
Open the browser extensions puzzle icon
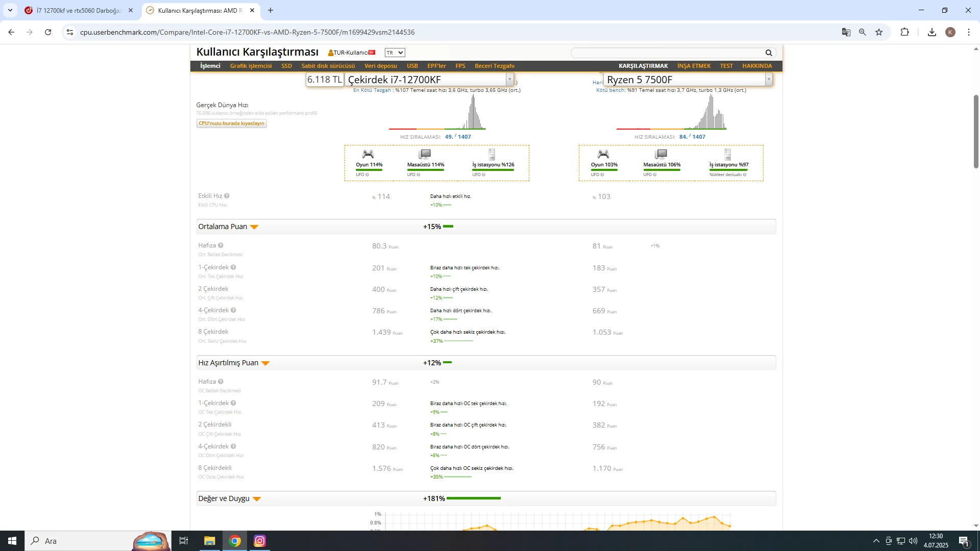click(x=904, y=32)
